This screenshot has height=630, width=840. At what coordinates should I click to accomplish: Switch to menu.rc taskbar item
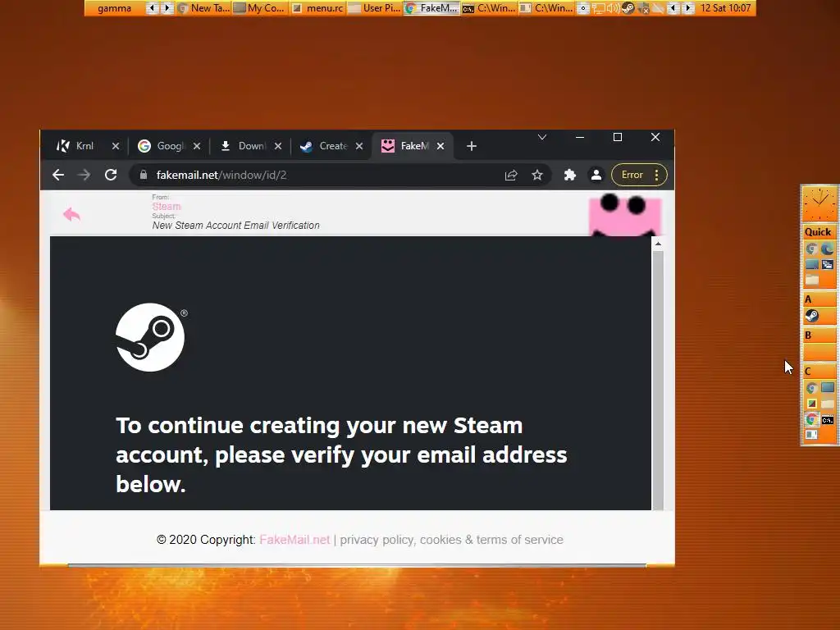tap(317, 8)
